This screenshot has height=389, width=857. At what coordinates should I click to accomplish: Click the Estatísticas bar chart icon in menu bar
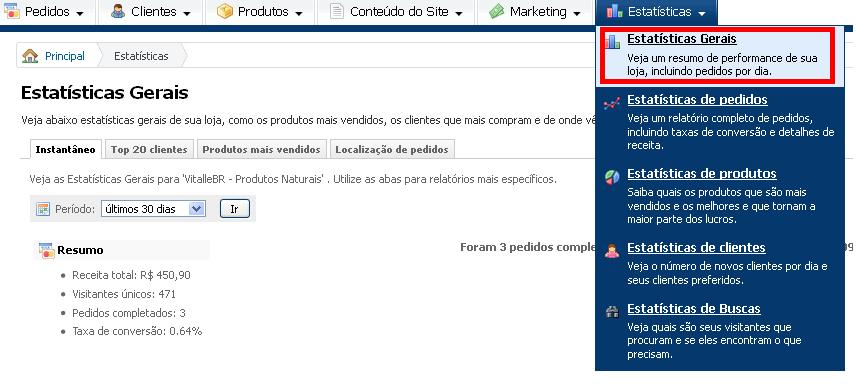coord(614,11)
